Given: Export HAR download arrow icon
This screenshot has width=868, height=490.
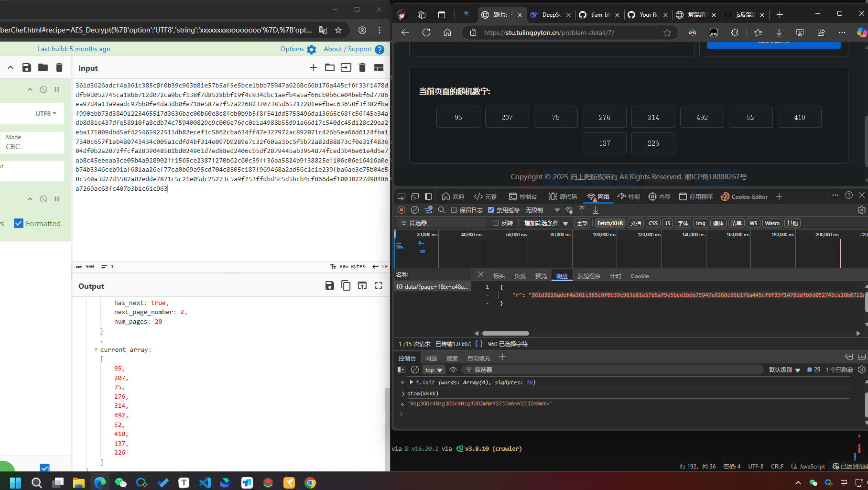Looking at the screenshot, I should [x=596, y=210].
